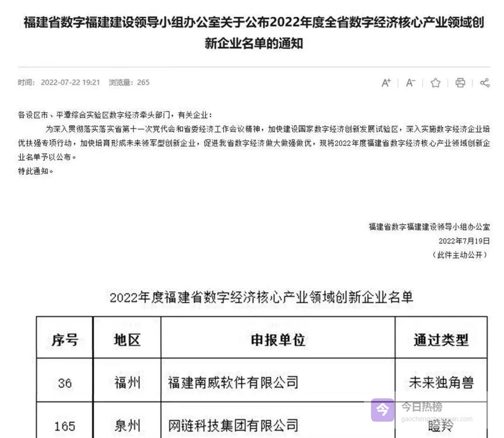Click the table caption above the company list
504x438 pixels.
click(261, 297)
